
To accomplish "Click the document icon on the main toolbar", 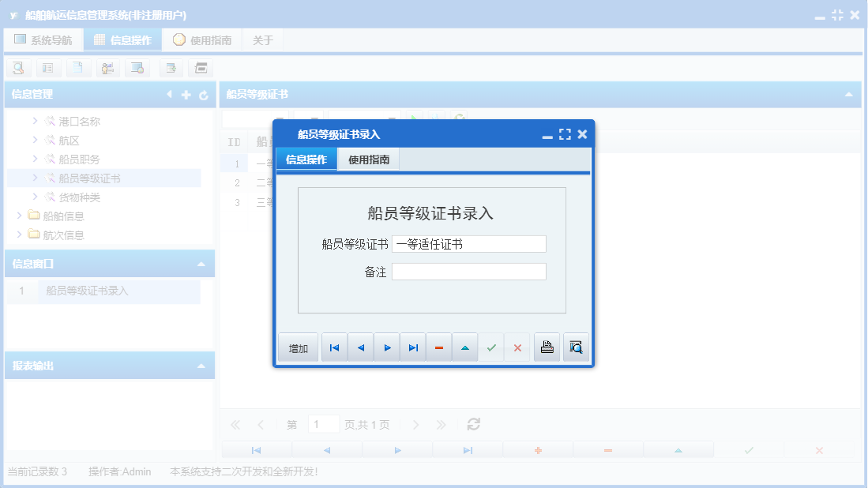I will click(x=78, y=68).
